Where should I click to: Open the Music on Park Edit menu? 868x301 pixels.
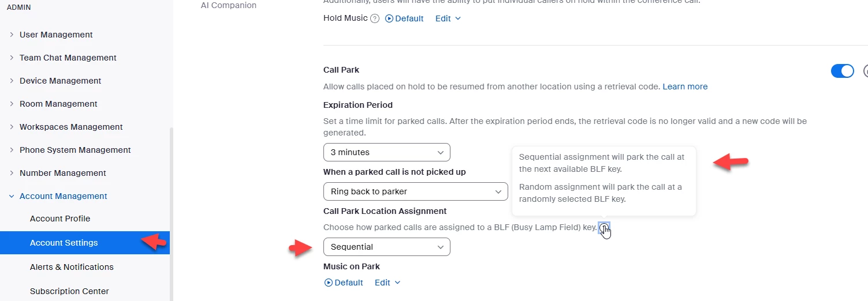point(388,283)
